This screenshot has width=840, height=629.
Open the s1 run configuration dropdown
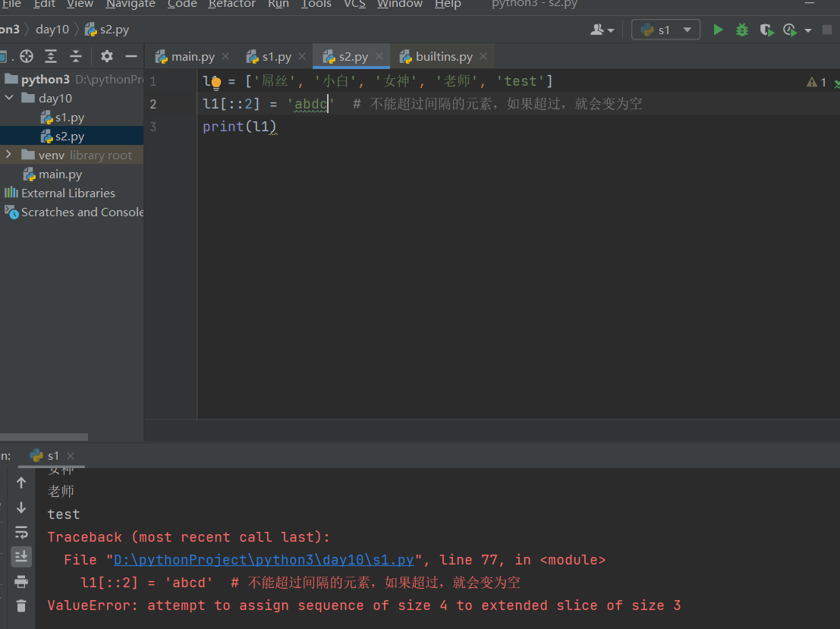pos(665,30)
